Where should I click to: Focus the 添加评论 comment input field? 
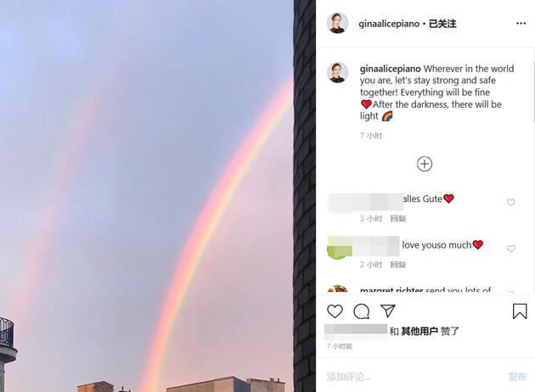pos(413,377)
